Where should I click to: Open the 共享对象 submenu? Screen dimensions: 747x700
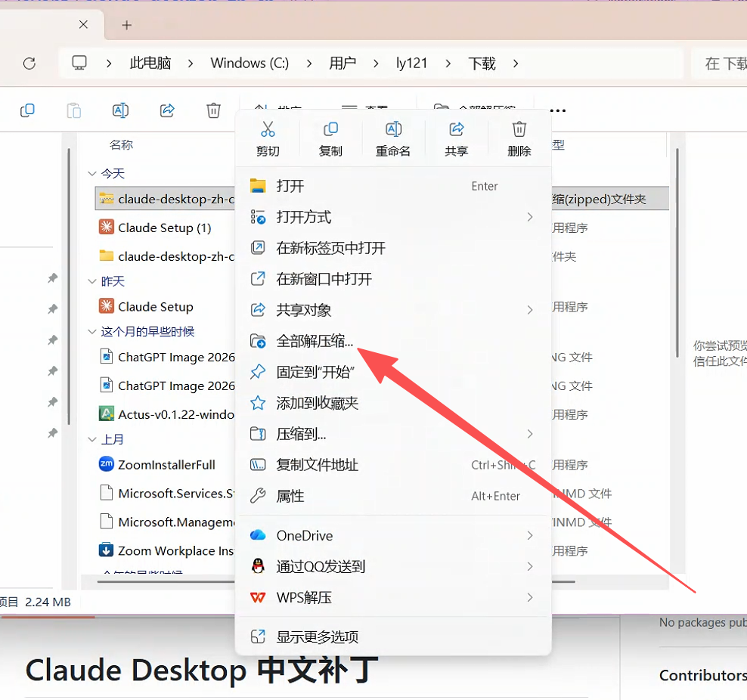(393, 310)
